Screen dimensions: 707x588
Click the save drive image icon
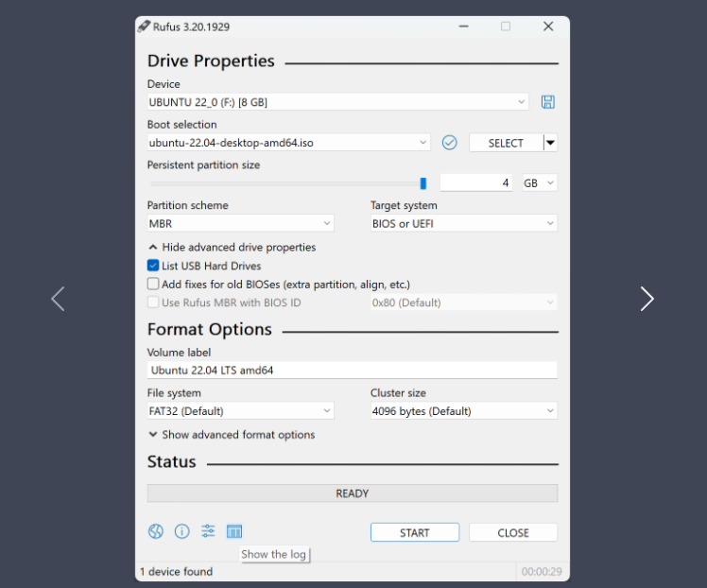point(548,102)
